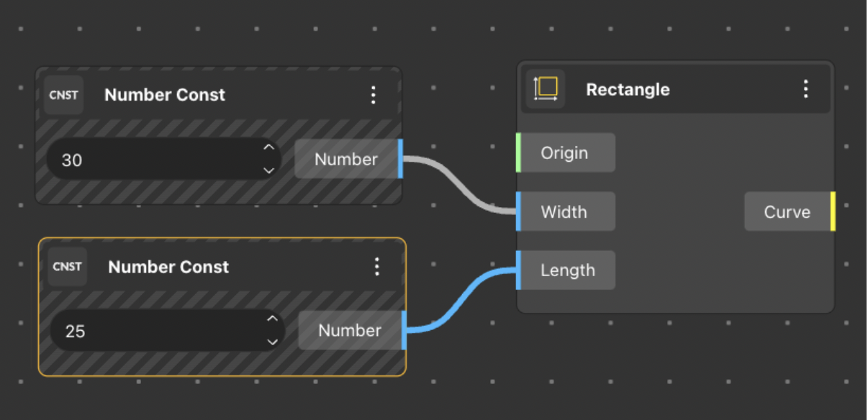The height and width of the screenshot is (420, 868).
Task: Click the number field showing 30
Action: (x=151, y=160)
